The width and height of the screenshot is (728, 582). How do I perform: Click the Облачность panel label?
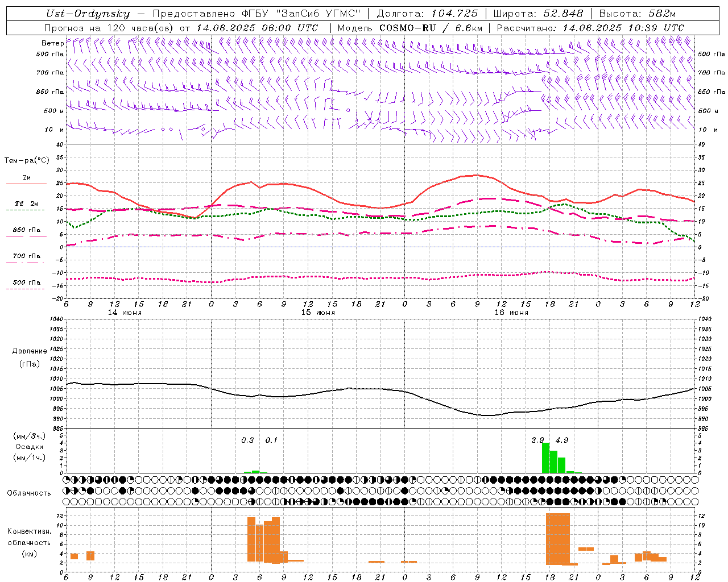[x=29, y=493]
